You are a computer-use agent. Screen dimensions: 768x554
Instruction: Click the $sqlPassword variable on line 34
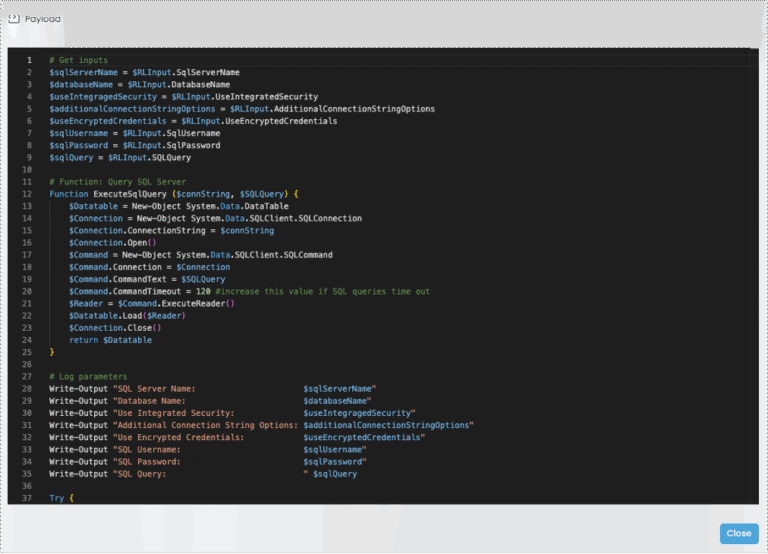[334, 461]
